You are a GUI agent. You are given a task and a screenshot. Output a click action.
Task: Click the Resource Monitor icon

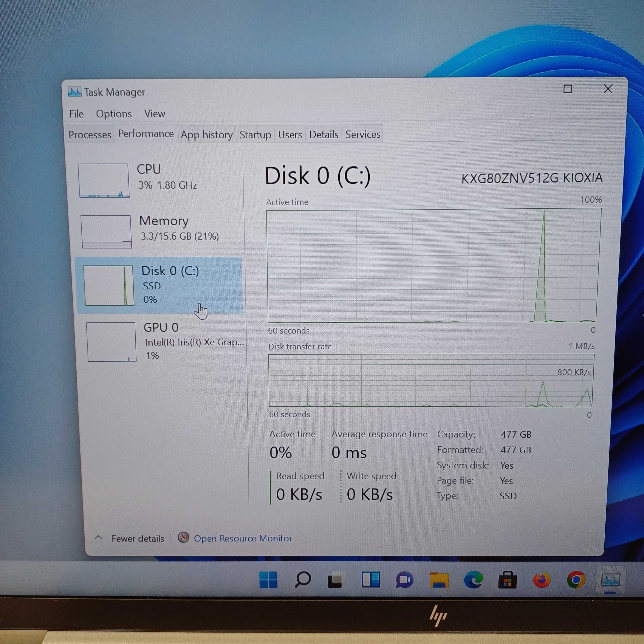point(183,537)
